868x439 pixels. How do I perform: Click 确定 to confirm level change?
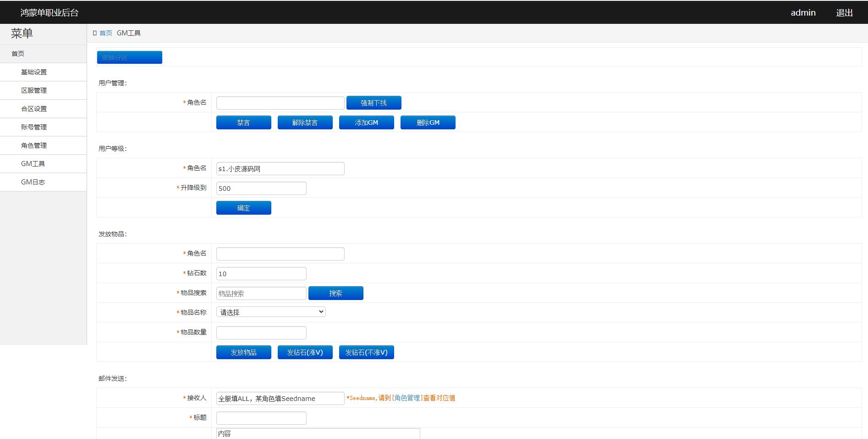243,207
